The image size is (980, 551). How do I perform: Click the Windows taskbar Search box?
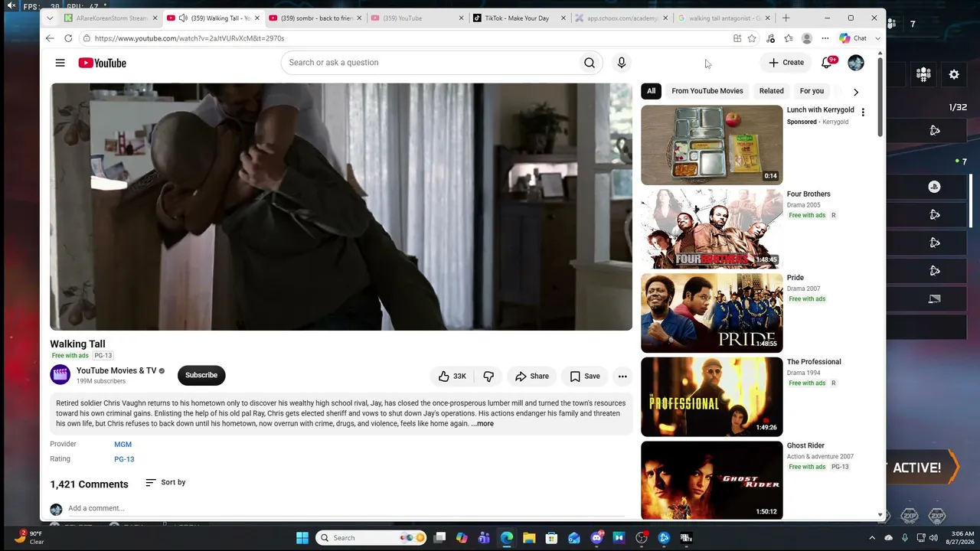[372, 538]
